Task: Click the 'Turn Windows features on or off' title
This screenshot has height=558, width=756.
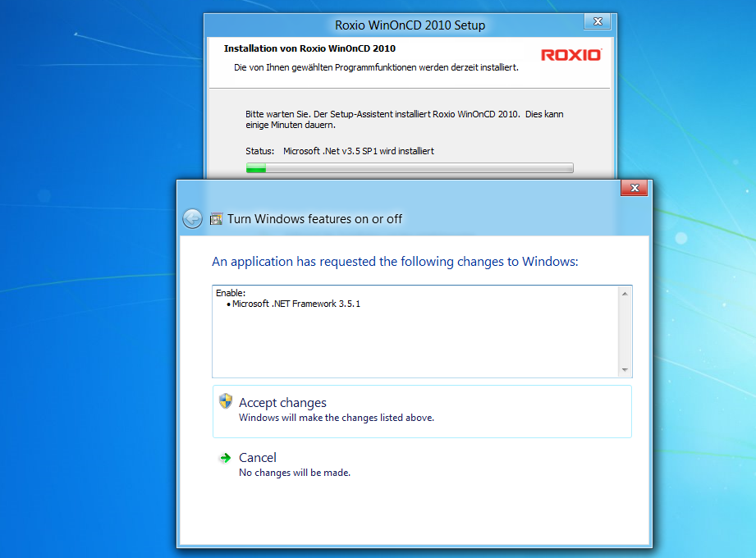Action: 314,219
